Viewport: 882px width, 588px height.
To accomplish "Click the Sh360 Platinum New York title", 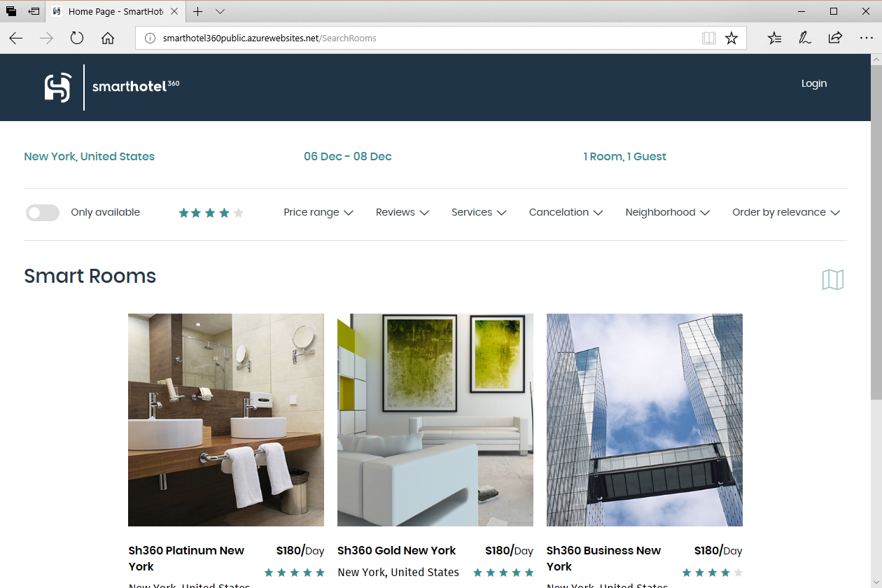I will pyautogui.click(x=186, y=559).
